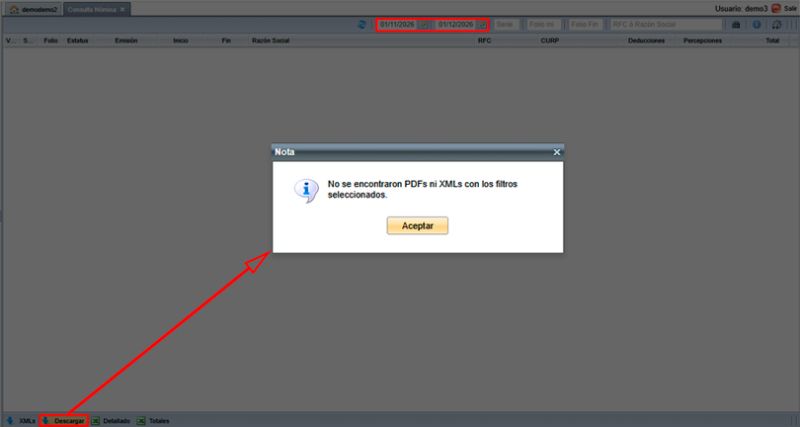Click the binoculars search icon in the toolbar
Viewport: 800px width, 427px height.
coord(736,24)
